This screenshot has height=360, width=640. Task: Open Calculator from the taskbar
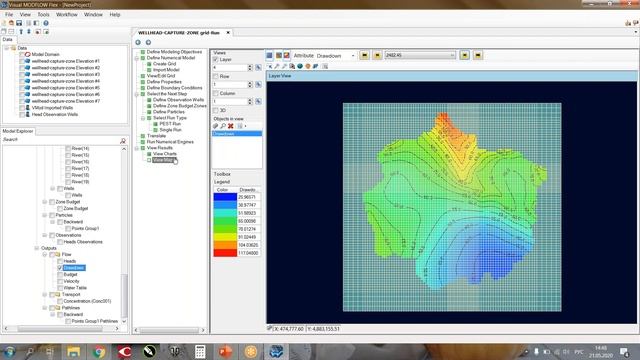pos(200,351)
